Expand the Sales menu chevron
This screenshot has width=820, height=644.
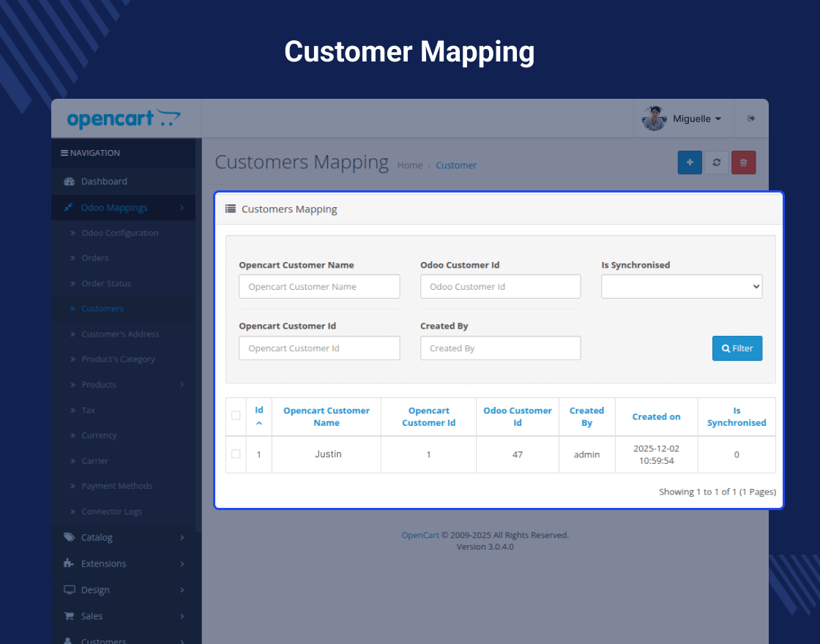(x=182, y=616)
